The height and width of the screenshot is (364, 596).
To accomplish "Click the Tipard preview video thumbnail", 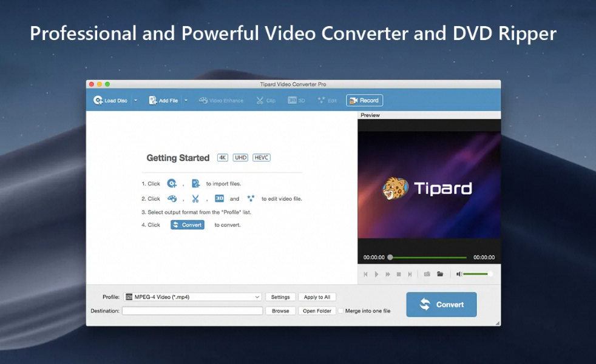I will point(429,185).
